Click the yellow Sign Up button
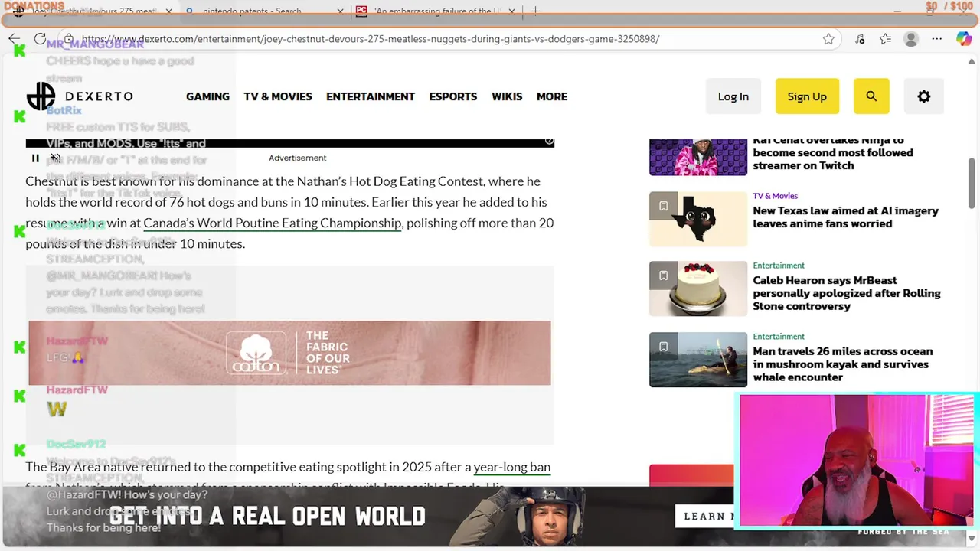Screen dimensions: 980x551 click(x=807, y=96)
